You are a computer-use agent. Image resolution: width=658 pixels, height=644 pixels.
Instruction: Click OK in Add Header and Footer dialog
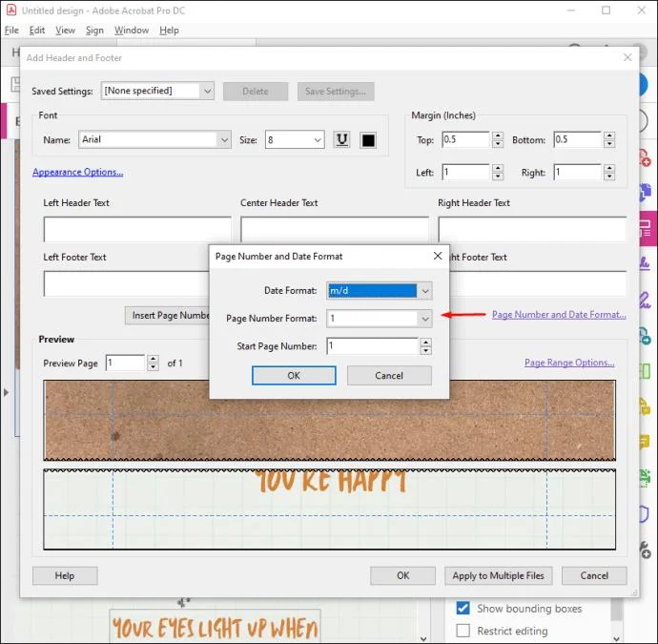[x=402, y=575]
